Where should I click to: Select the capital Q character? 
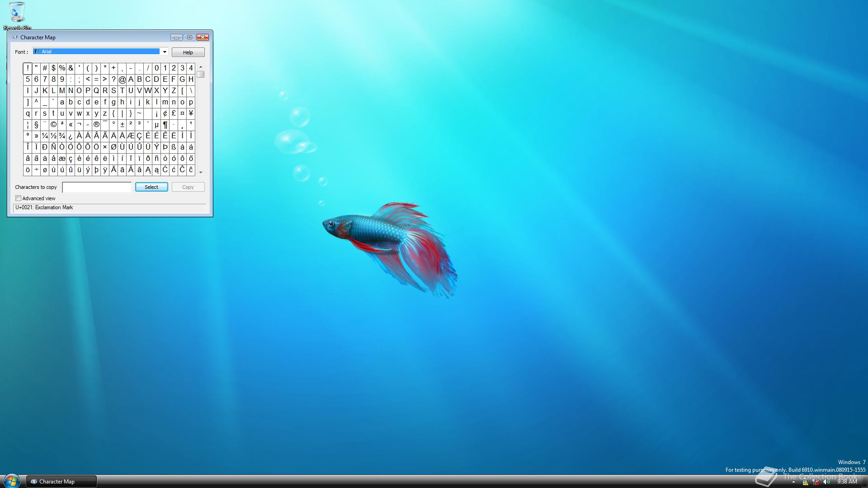(96, 91)
